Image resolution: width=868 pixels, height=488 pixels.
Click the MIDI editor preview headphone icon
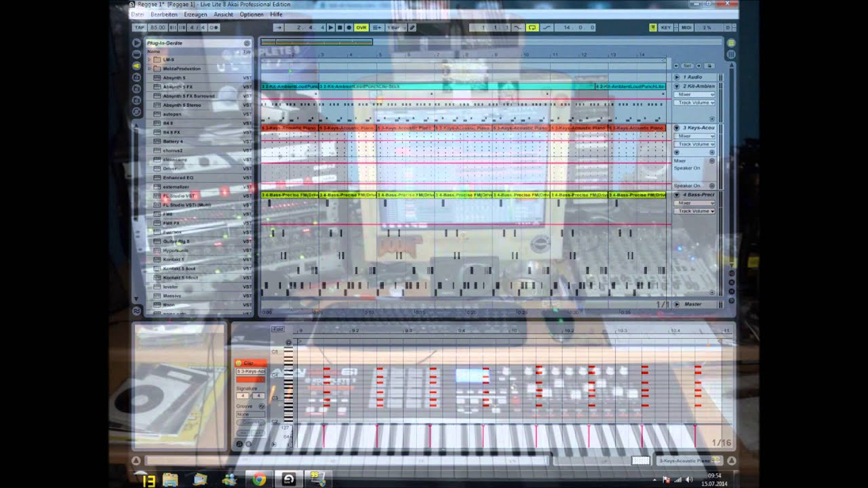[289, 343]
